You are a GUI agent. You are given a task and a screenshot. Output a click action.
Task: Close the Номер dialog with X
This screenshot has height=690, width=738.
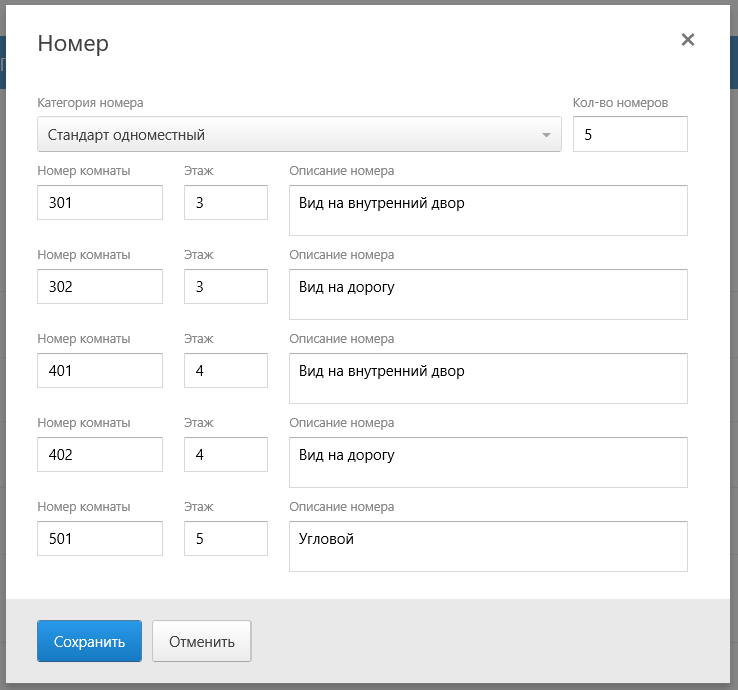(x=687, y=40)
